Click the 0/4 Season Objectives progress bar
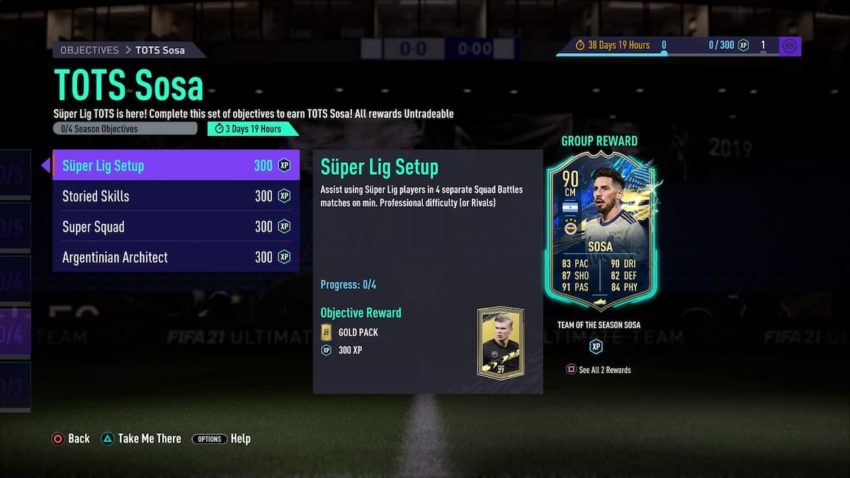Image resolution: width=850 pixels, height=478 pixels. [x=125, y=129]
